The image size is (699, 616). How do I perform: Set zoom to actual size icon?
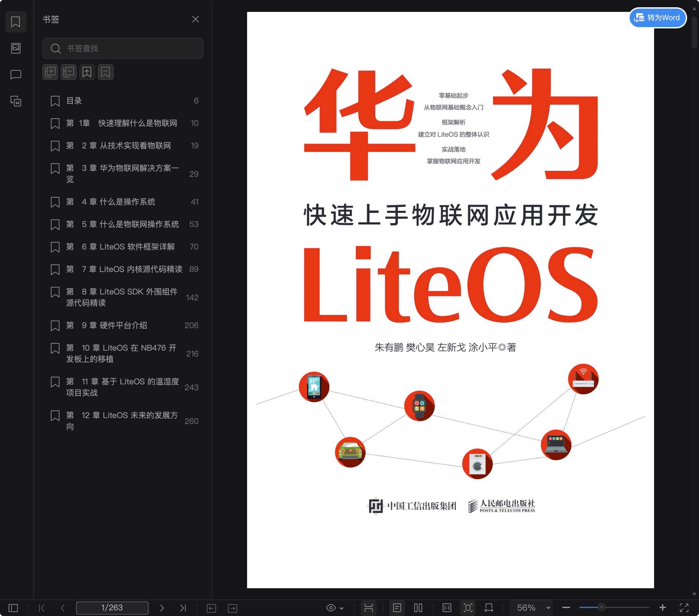[x=447, y=608]
